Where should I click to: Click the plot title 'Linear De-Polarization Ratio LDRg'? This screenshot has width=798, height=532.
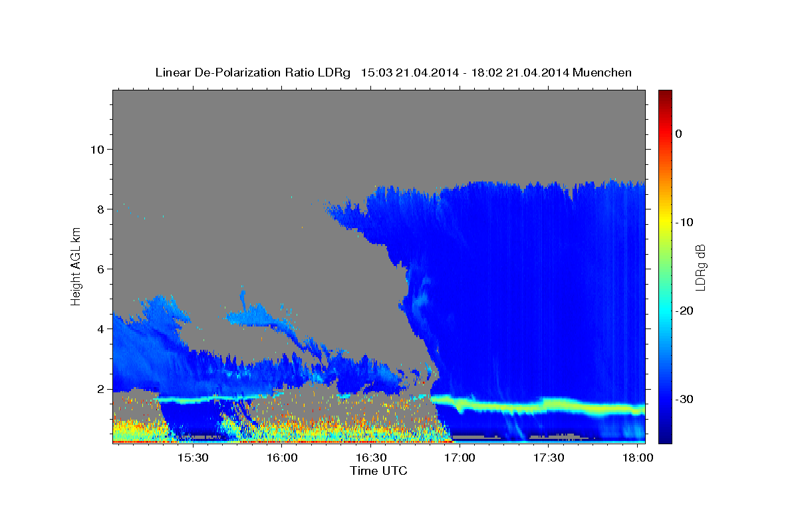[252, 72]
